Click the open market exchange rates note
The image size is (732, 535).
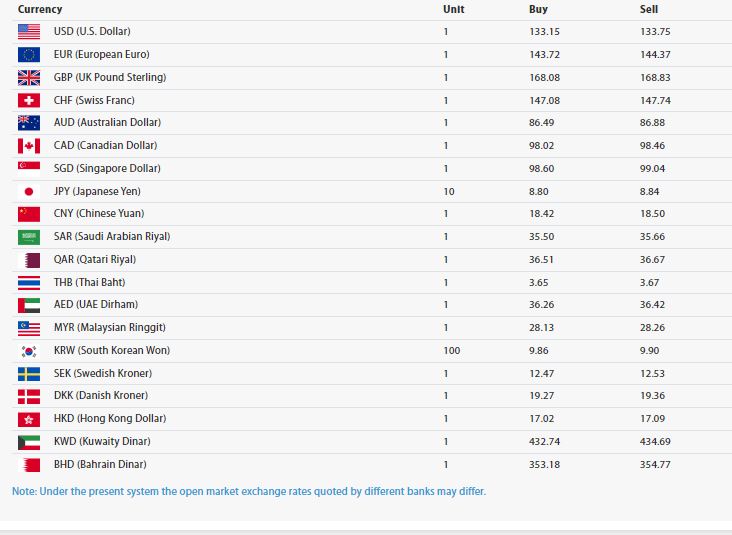click(249, 492)
